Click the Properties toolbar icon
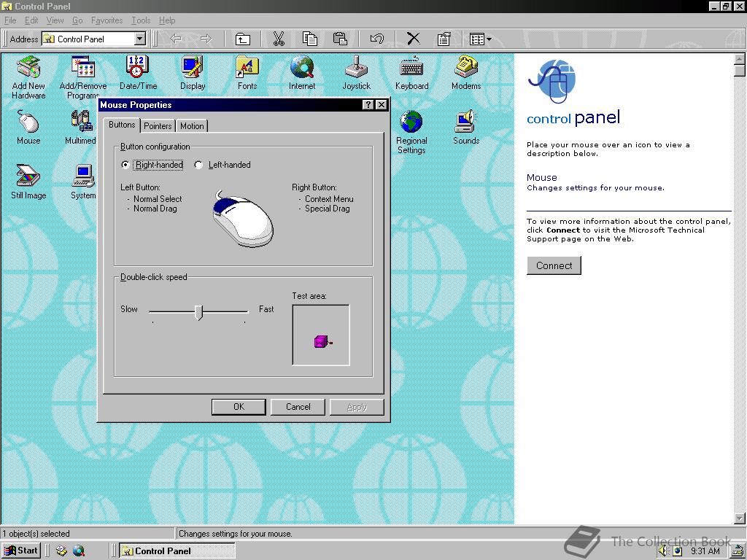This screenshot has width=747, height=560. tap(444, 39)
